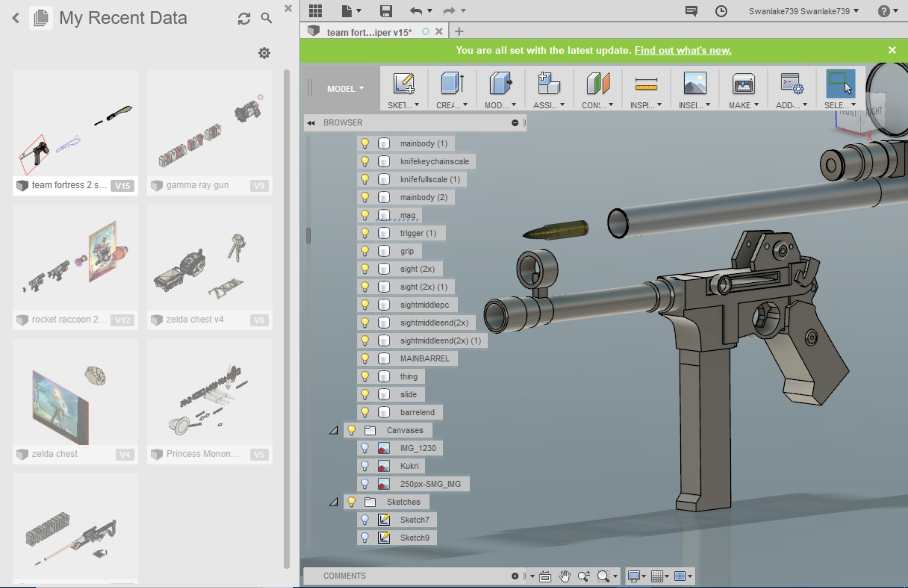
Task: Open the Find out what's new link
Action: (x=683, y=50)
